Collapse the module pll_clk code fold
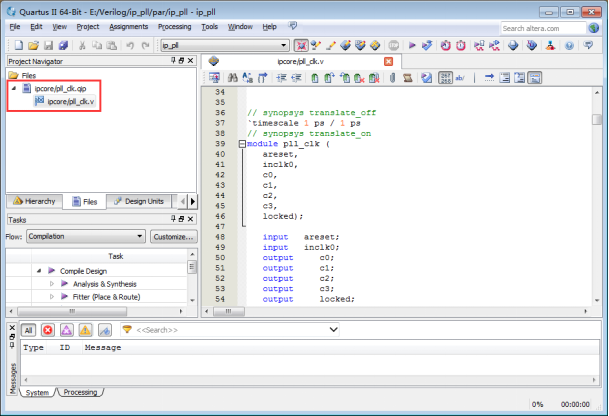This screenshot has width=609, height=416. click(x=242, y=144)
